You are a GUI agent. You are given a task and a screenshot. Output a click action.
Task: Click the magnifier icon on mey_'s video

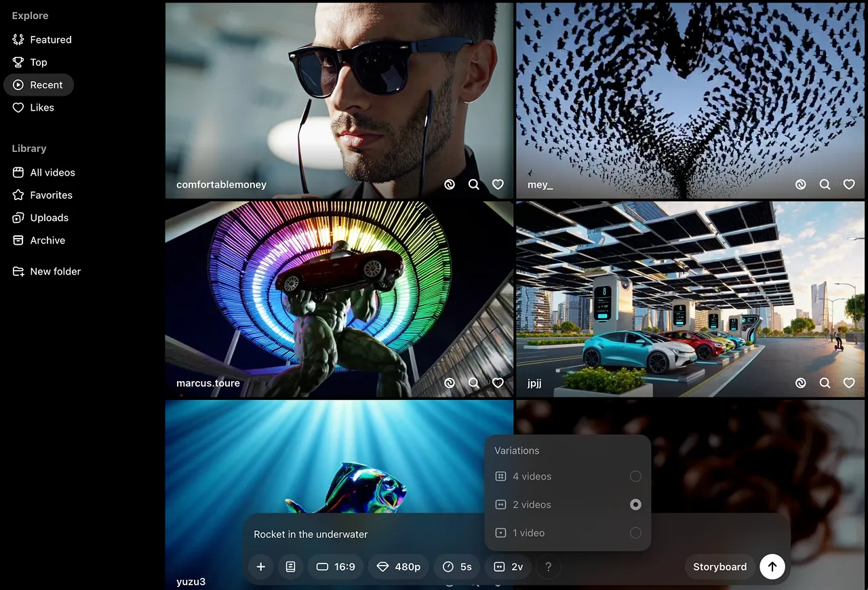tap(825, 184)
